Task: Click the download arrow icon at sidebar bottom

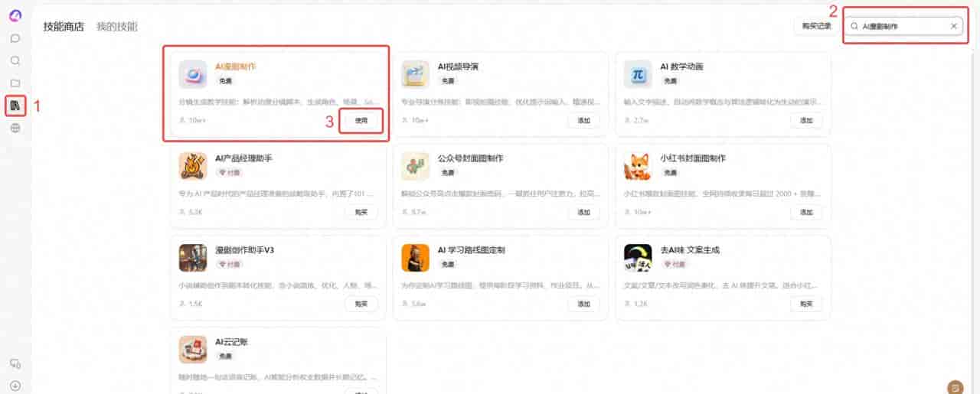Action: tap(15, 386)
